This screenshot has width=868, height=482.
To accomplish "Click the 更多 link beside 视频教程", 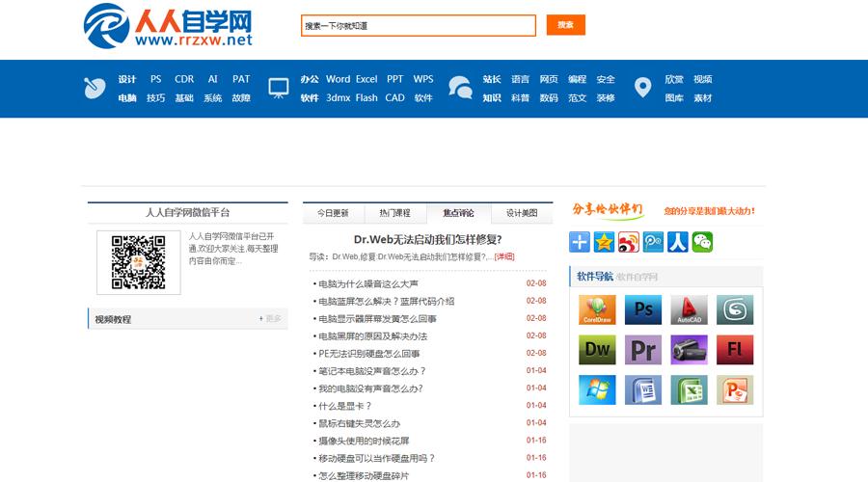I will (270, 319).
